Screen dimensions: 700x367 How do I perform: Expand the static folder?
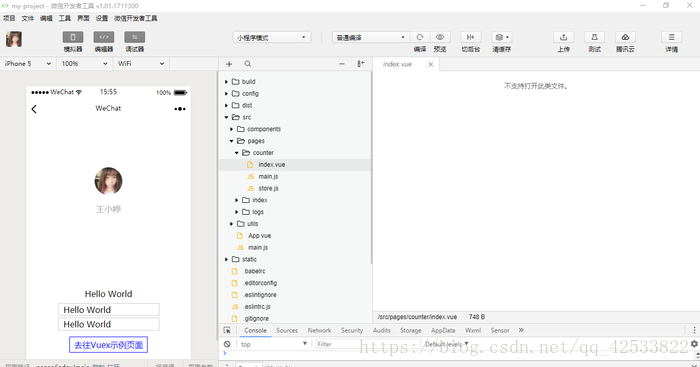point(226,259)
